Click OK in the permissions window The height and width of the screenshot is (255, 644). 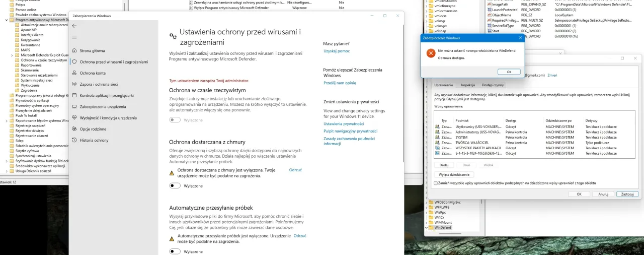(579, 194)
